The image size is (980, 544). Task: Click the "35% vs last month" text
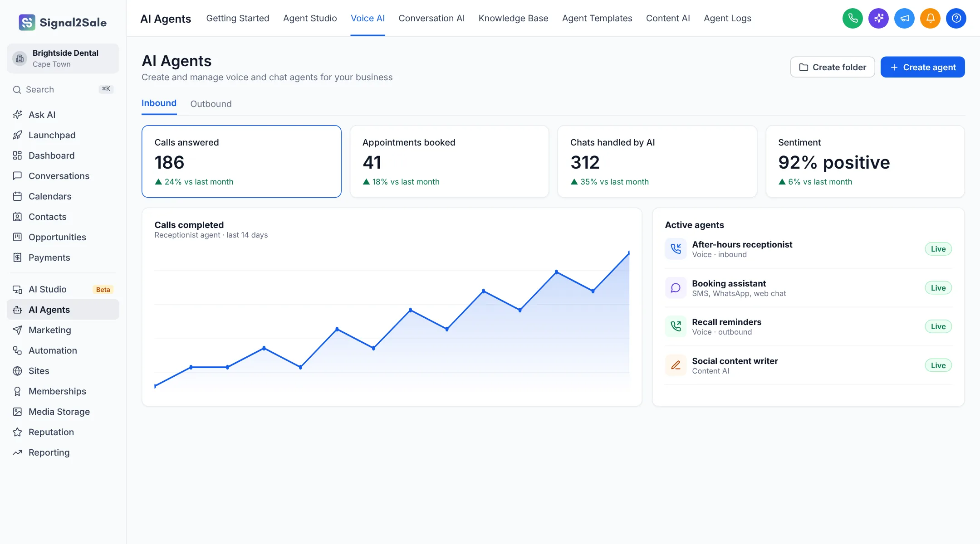point(614,182)
